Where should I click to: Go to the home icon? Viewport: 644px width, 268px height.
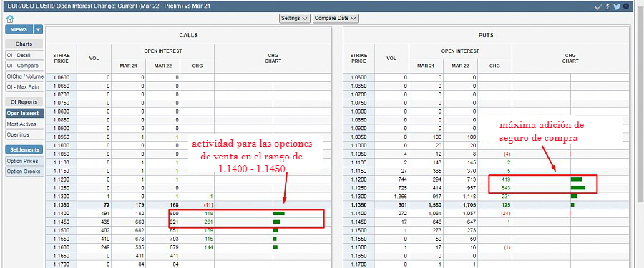(x=10, y=19)
